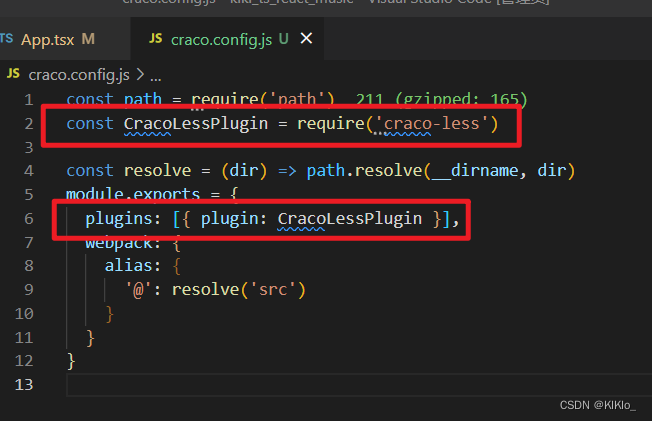Screen dimensions: 652x421
Task: Click 'CracoLessPlugin' on line 6
Action: [x=350, y=219]
